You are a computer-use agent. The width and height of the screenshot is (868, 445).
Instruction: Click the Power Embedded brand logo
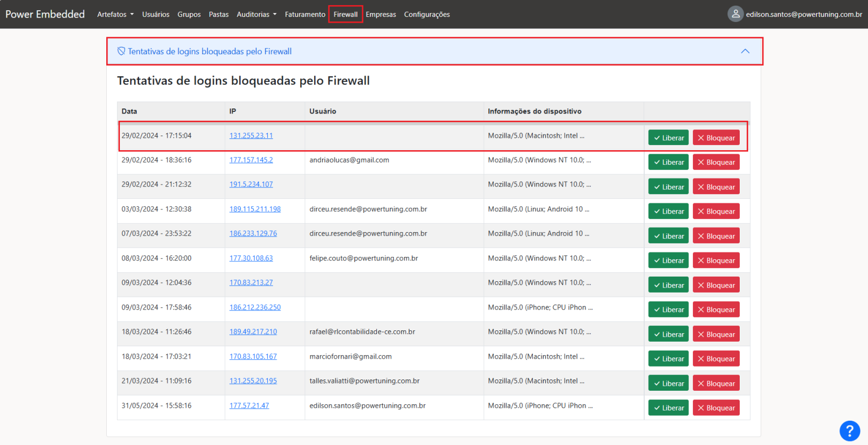coord(45,14)
